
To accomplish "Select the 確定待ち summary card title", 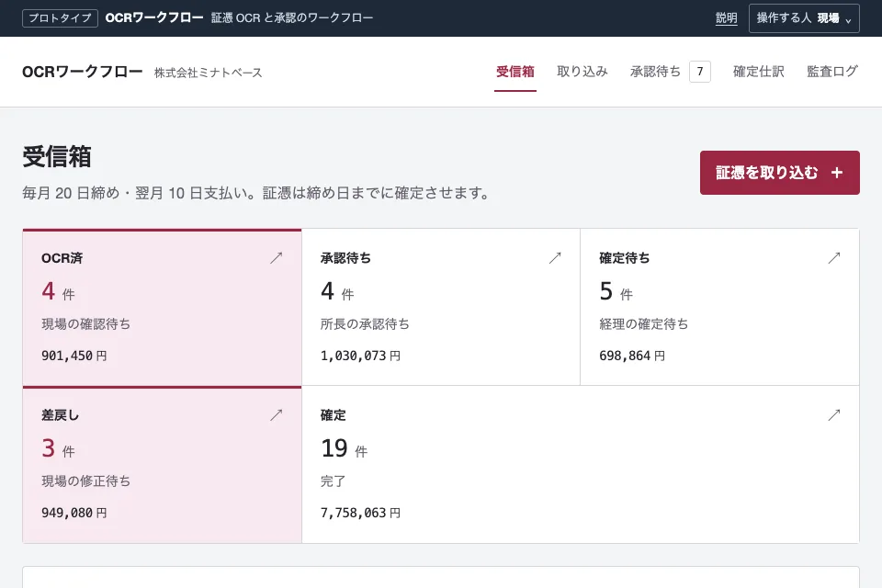I will pos(625,257).
